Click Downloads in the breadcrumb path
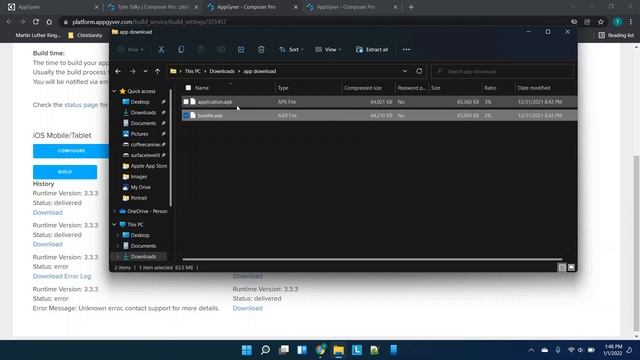The width and height of the screenshot is (640, 360). coord(222,71)
